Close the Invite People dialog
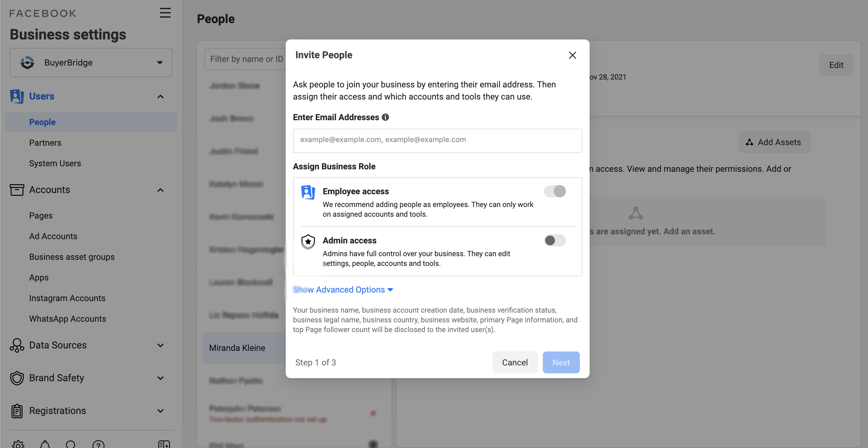The width and height of the screenshot is (868, 448). click(x=572, y=55)
